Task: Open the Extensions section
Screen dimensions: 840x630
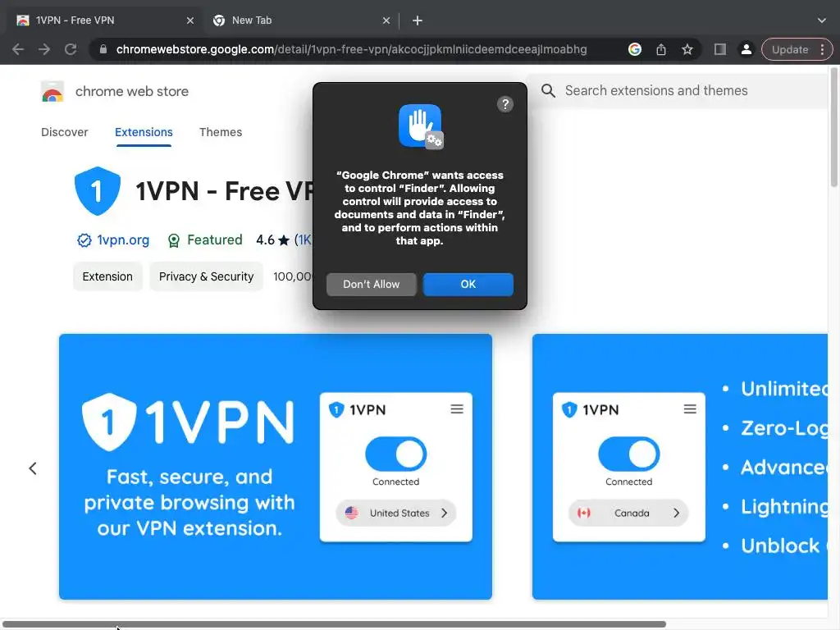Action: click(x=144, y=132)
